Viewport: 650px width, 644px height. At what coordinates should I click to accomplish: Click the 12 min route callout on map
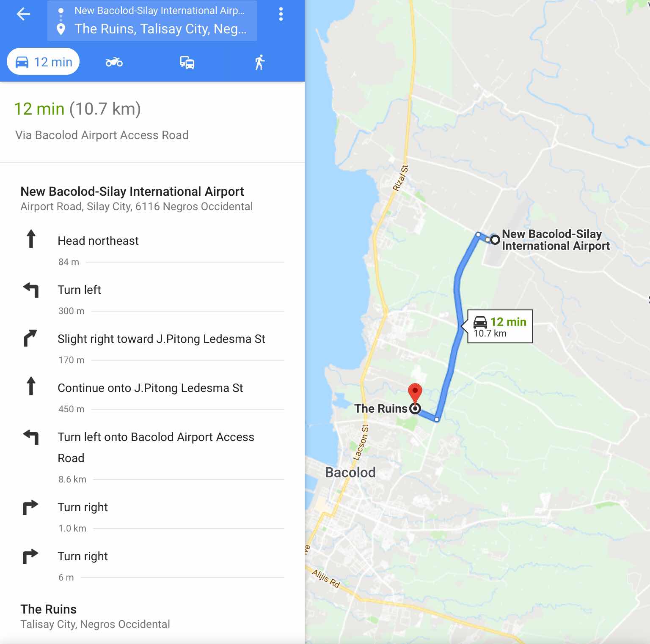coord(500,326)
